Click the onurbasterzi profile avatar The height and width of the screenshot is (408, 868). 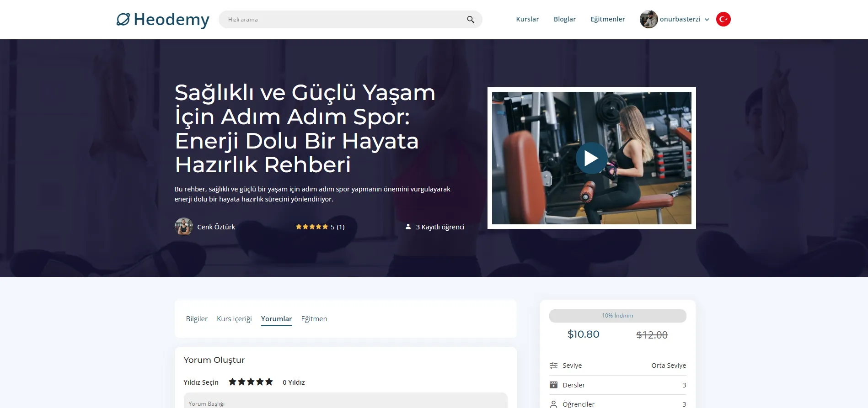click(648, 19)
